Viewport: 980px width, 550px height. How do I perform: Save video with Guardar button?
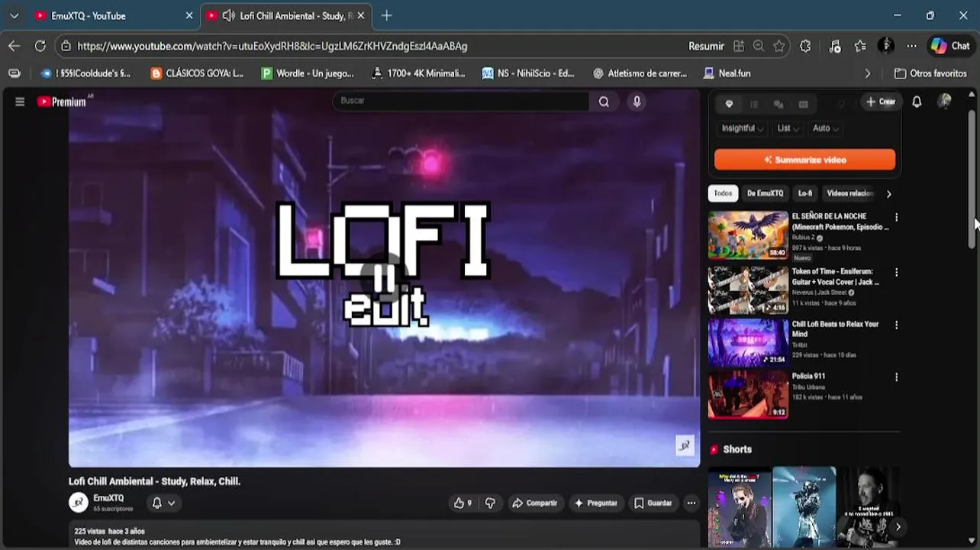point(653,503)
